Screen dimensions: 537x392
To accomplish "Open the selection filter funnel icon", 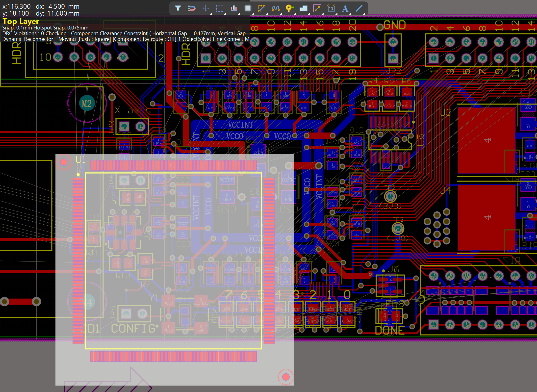I will point(178,8).
